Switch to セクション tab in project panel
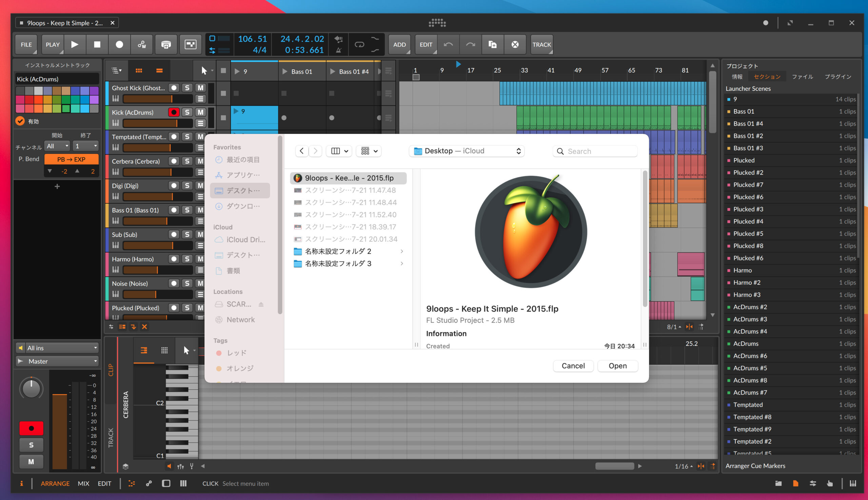868x500 pixels. (x=767, y=77)
